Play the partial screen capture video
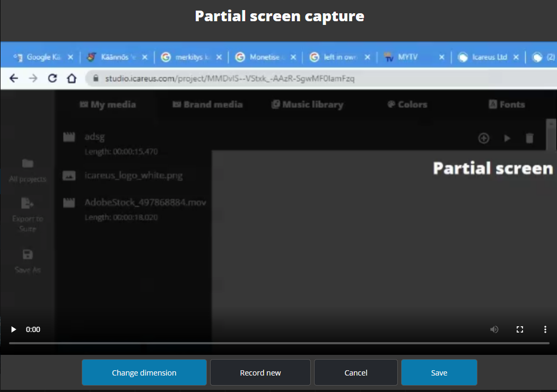557x392 pixels. tap(14, 329)
